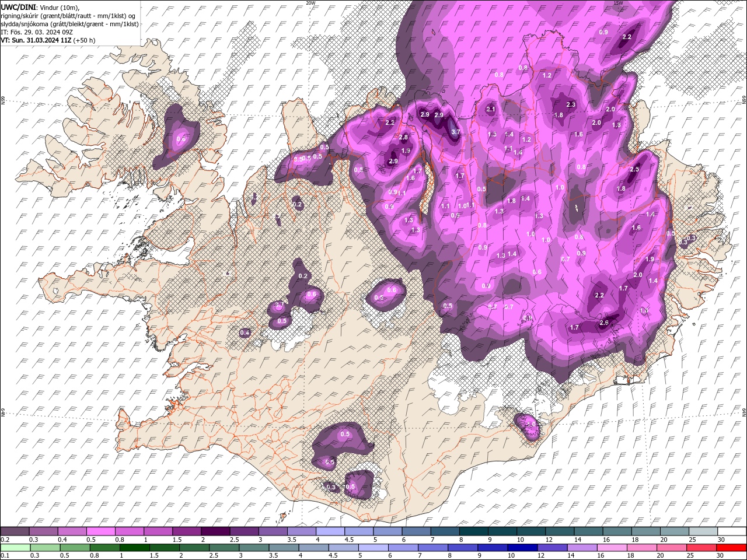This screenshot has height=560, width=747.
Task: Select the snow-scale swatch between 3 and 3.5
Action: 273,531
